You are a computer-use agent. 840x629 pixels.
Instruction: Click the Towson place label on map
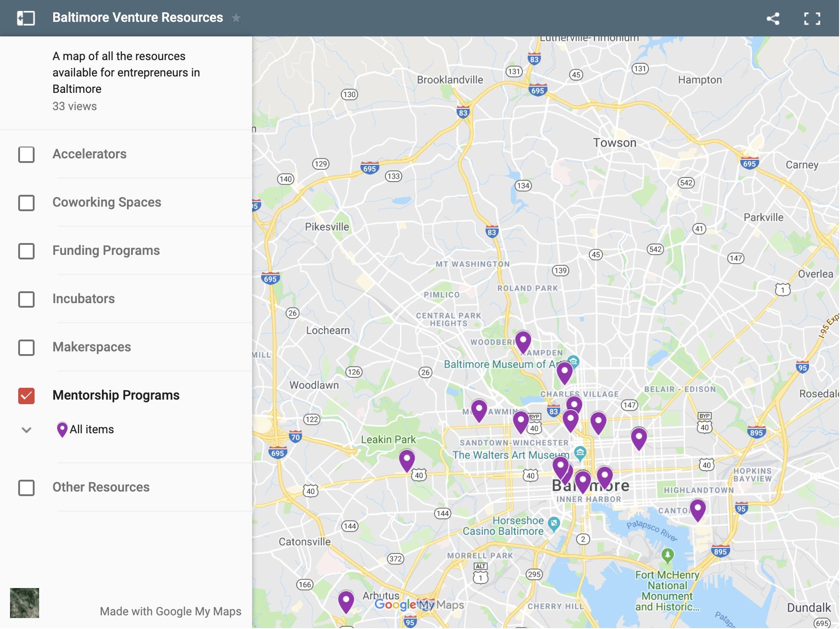(x=615, y=143)
